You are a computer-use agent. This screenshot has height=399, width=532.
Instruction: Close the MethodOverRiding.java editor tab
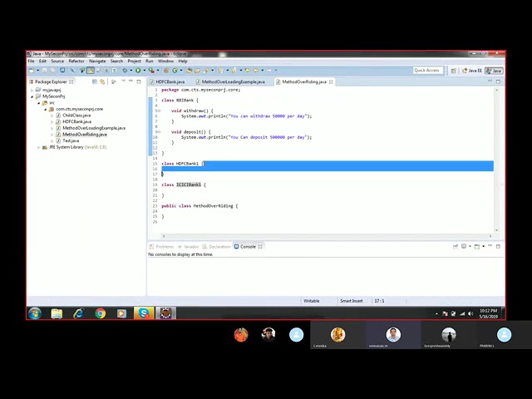pyautogui.click(x=331, y=81)
